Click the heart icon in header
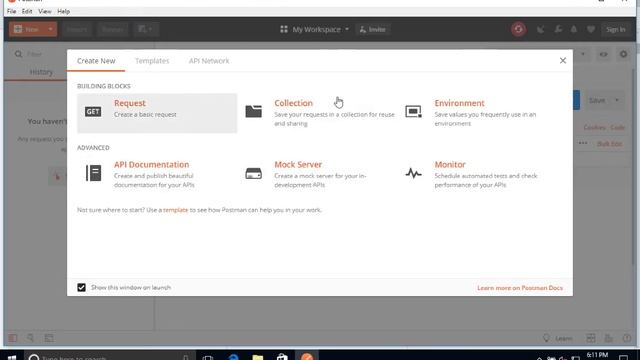Viewport: 640px width, 360px height. pos(591,29)
